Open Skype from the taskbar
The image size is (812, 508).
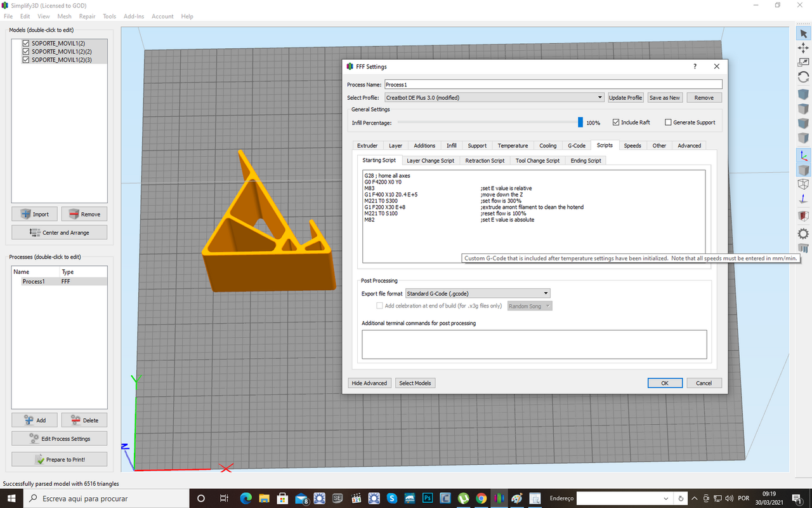coord(391,498)
